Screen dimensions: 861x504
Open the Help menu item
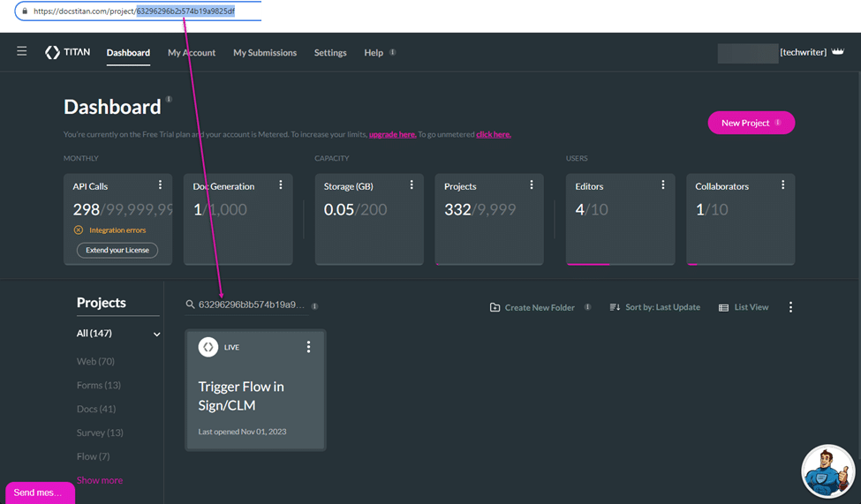coord(374,53)
